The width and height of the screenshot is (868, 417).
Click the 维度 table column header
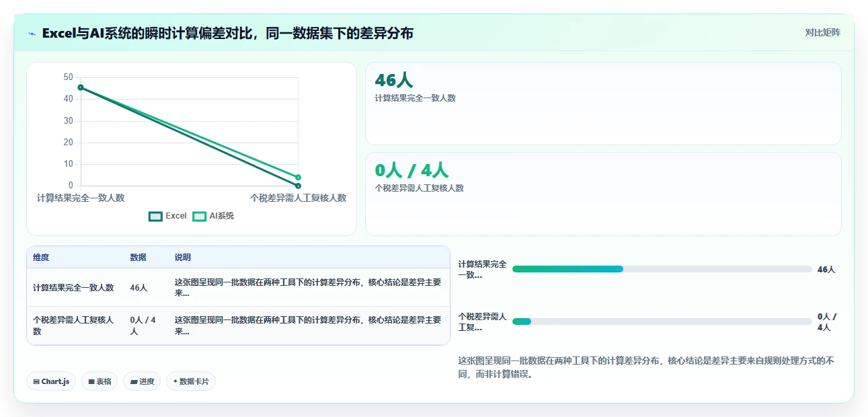(x=41, y=258)
